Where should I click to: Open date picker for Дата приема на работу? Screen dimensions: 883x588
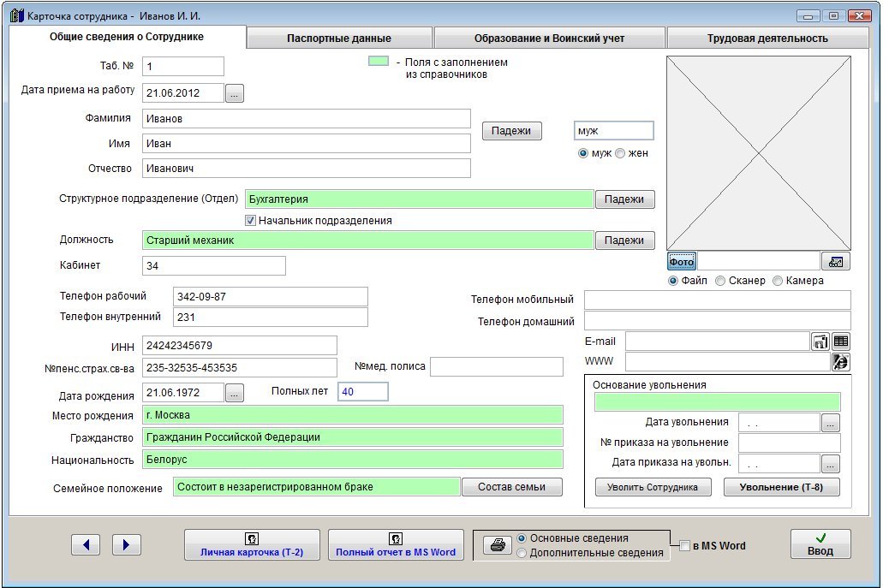[x=235, y=93]
